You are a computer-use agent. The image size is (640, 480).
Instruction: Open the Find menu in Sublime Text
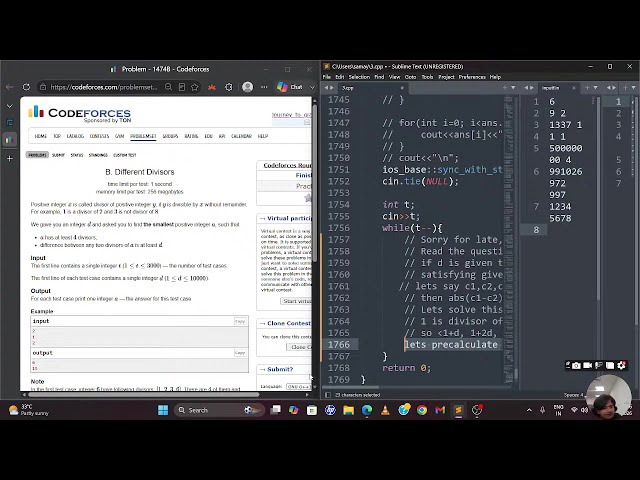379,77
